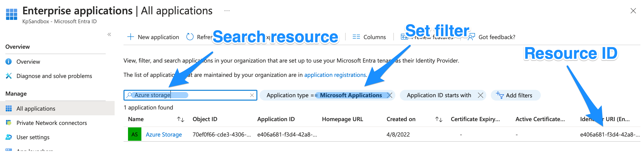Close the Enterprise applications blade

(633, 11)
